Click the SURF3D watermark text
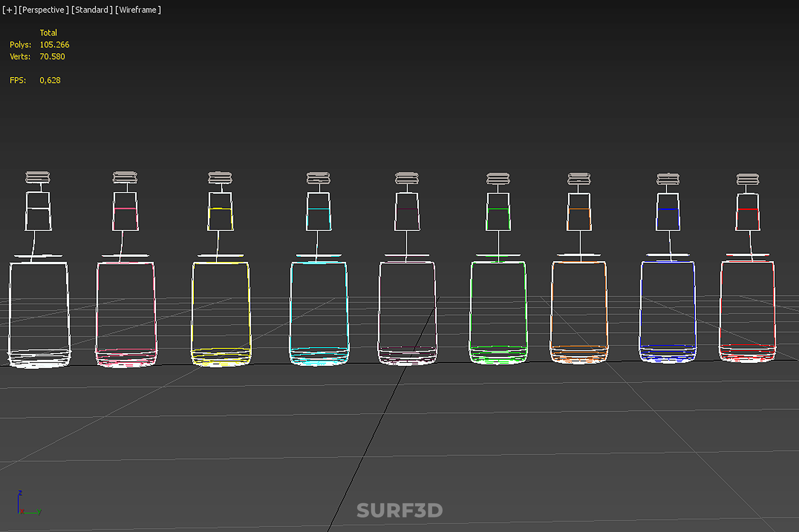 [399, 510]
